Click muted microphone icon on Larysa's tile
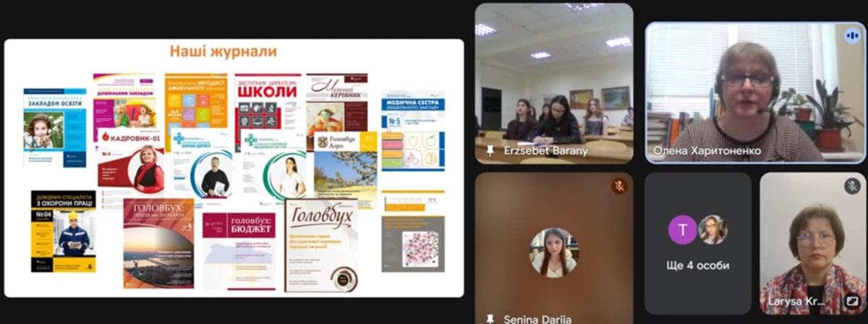 pos(852,186)
